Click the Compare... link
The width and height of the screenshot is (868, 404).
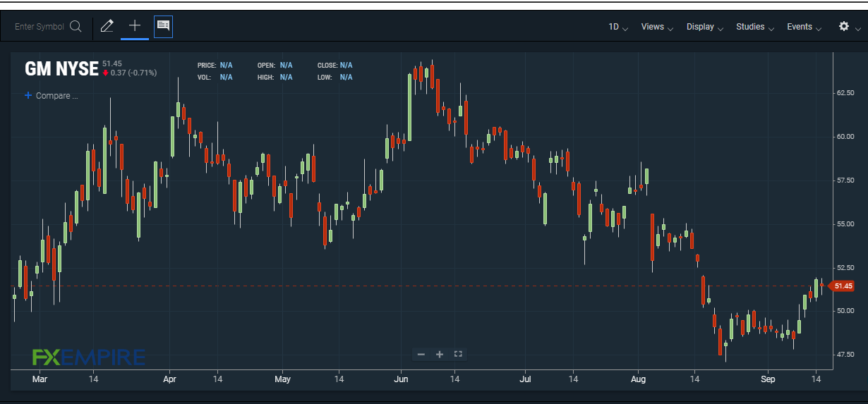pos(56,96)
